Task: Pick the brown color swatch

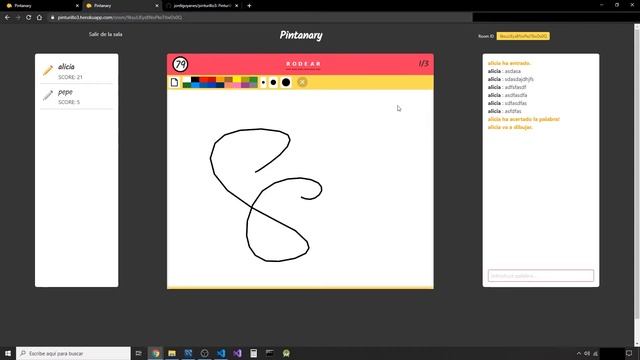Action: click(228, 80)
